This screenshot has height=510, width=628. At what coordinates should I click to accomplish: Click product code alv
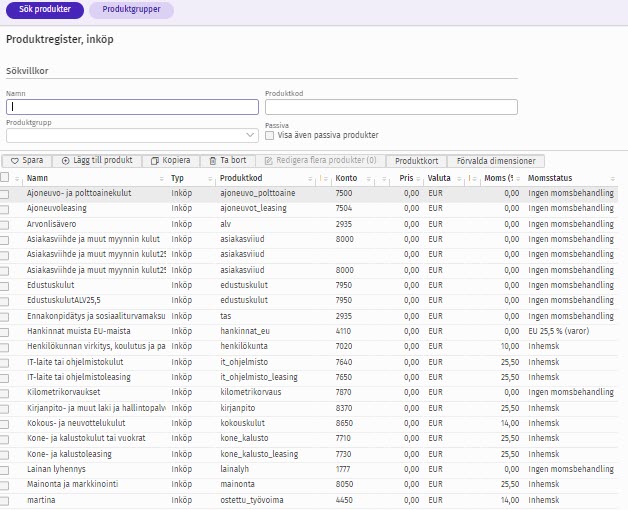pos(225,224)
